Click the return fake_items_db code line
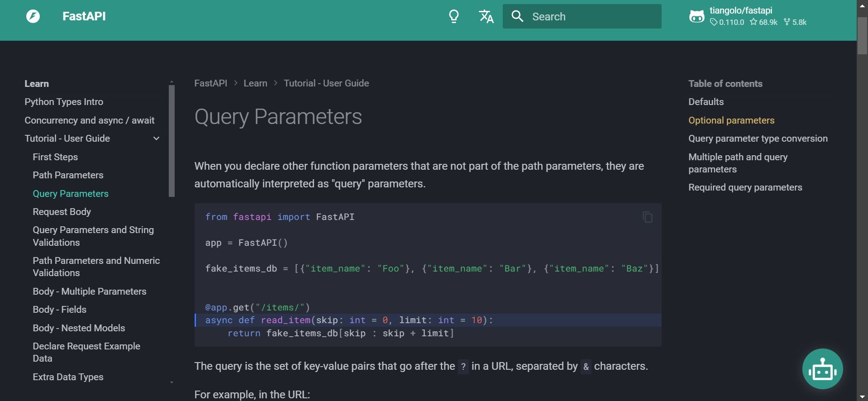This screenshot has width=868, height=401. click(341, 334)
